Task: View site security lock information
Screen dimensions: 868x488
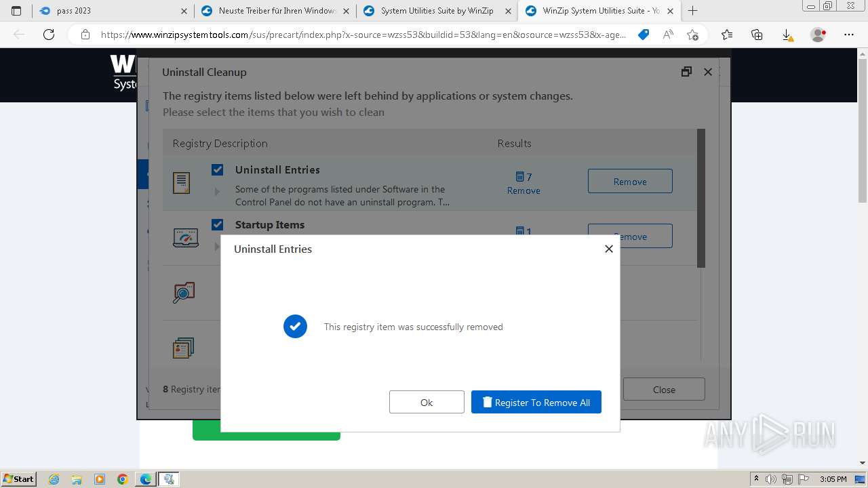Action: pyautogui.click(x=85, y=35)
